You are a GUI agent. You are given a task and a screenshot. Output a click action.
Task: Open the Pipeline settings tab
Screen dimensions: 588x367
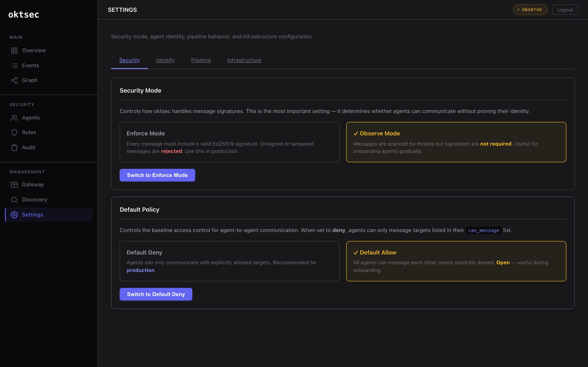tap(201, 60)
